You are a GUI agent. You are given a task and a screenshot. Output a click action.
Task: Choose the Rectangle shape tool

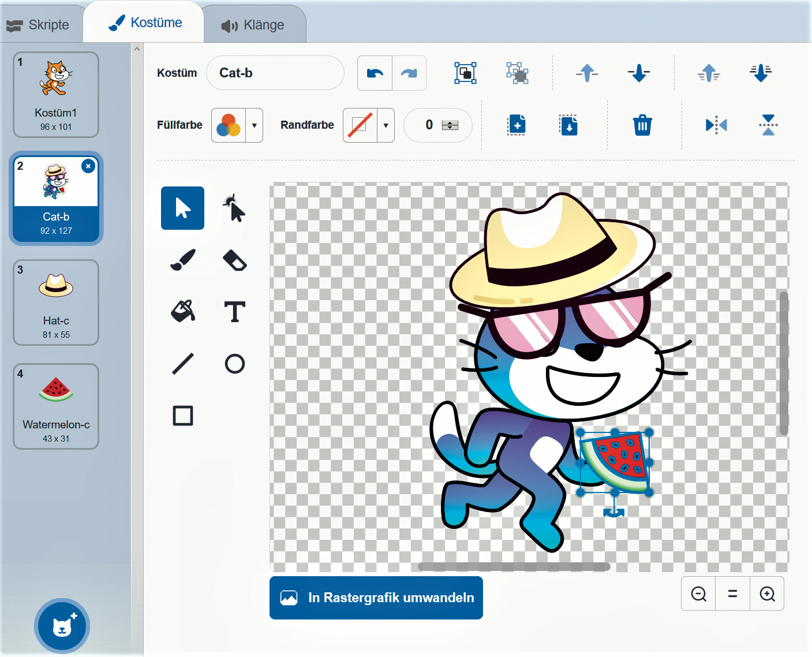coord(183,416)
